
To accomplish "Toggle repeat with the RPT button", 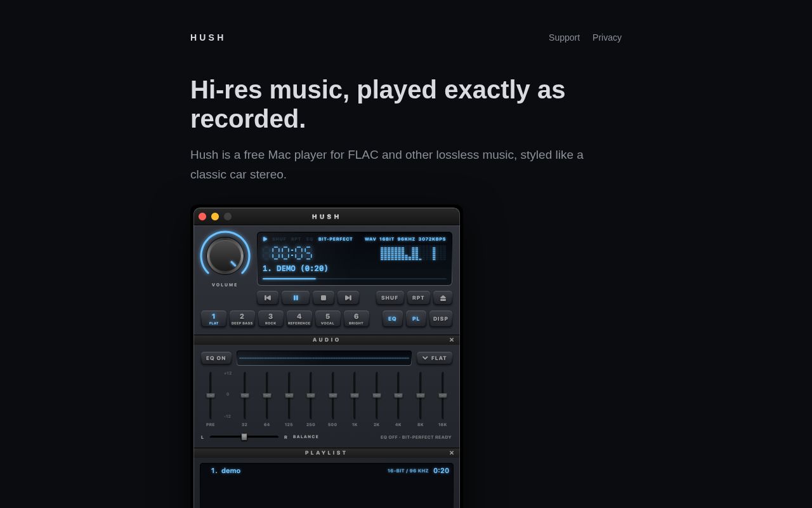I will pos(419,298).
